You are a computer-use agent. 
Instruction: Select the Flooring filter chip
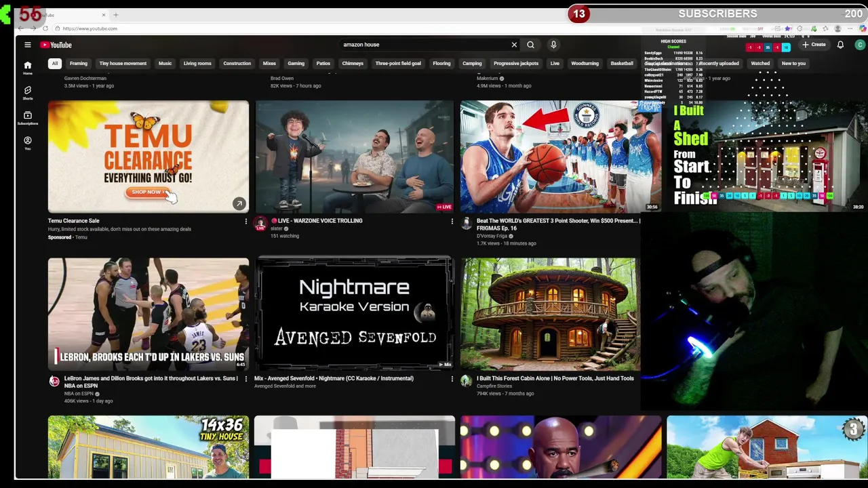(x=441, y=63)
